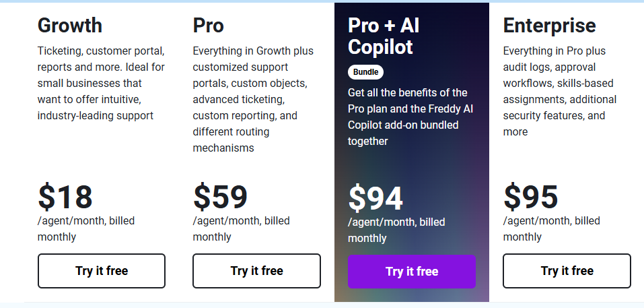Click the $94 bundle price
Viewport: 644px width, 308px height.
tap(375, 198)
